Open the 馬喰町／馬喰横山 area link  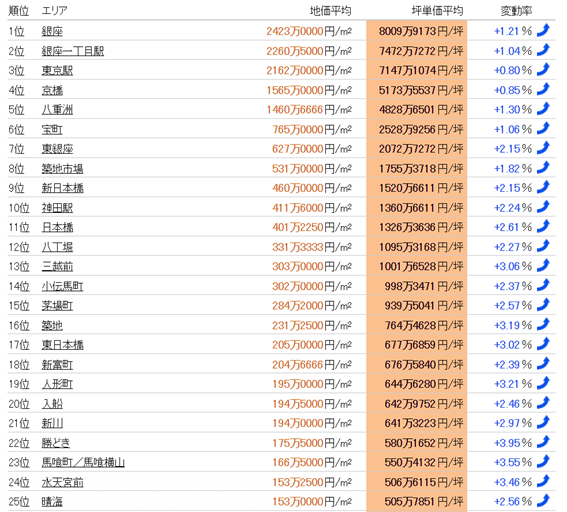83,462
